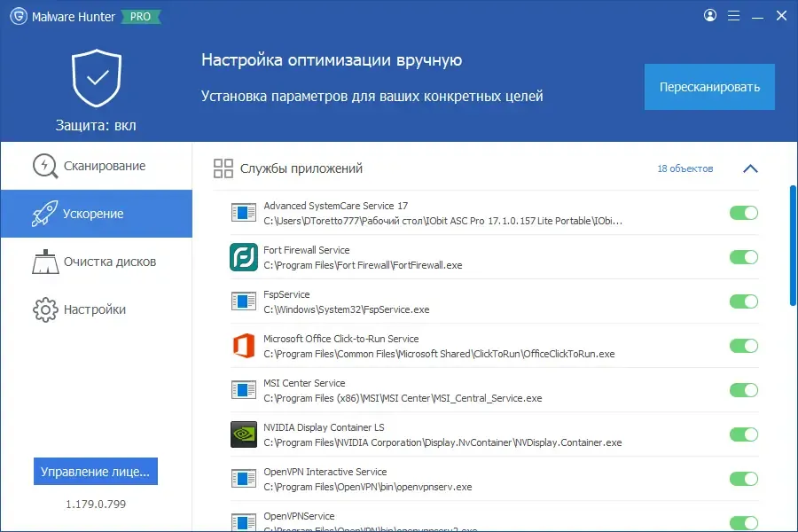
Task: Click the Advanced SystemCare Service icon
Action: point(244,213)
